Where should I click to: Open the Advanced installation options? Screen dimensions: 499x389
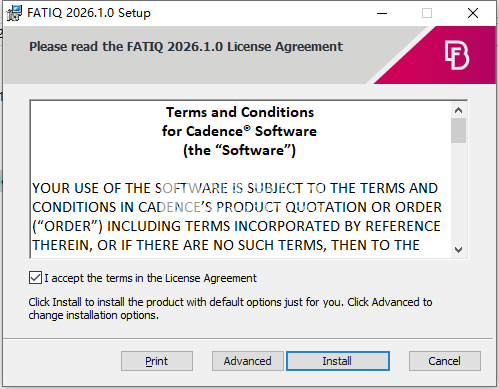(247, 361)
